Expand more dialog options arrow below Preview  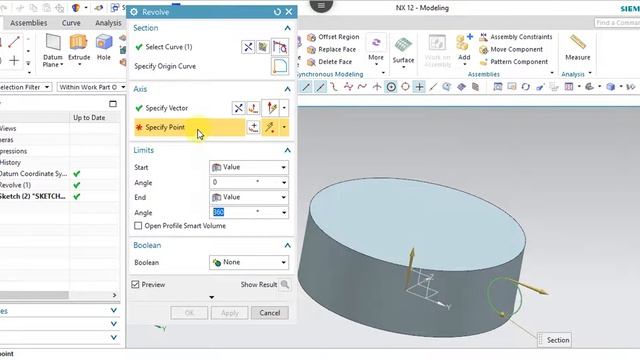(x=211, y=297)
